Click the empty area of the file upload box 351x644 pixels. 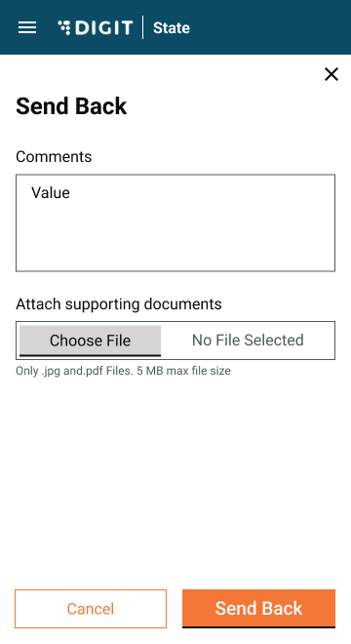click(320, 341)
